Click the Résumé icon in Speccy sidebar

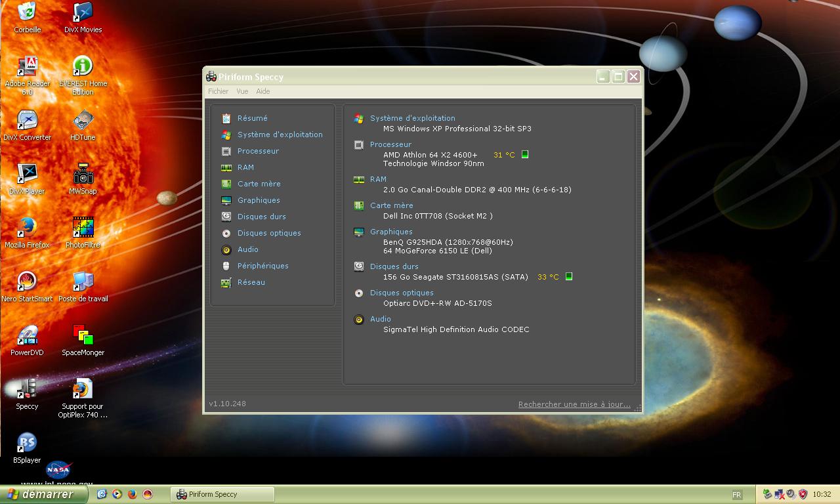pos(226,119)
